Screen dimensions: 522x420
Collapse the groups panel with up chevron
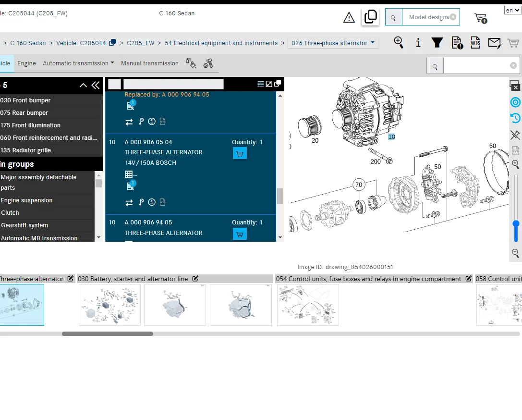[x=83, y=85]
